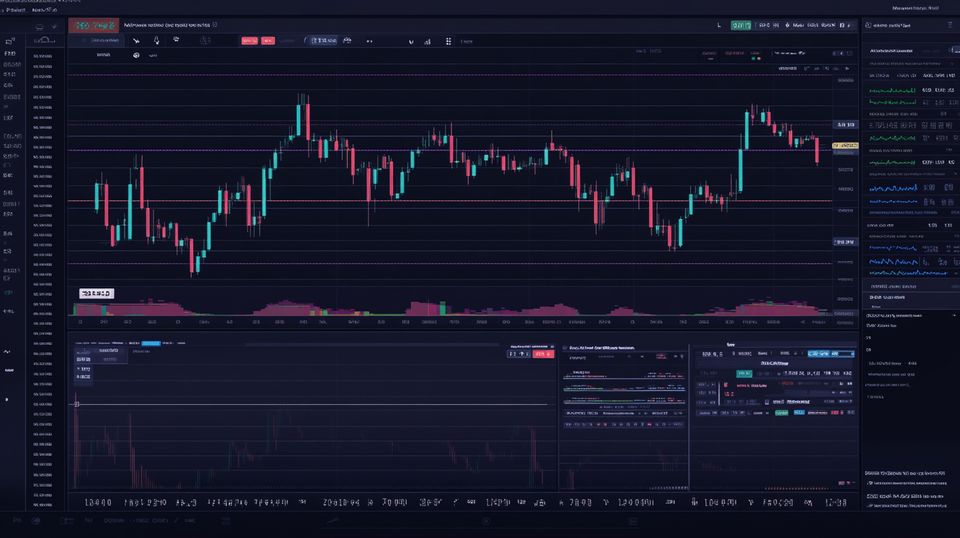The width and height of the screenshot is (960, 538).
Task: Toggle the first red button in chart toolbar
Action: [248, 41]
